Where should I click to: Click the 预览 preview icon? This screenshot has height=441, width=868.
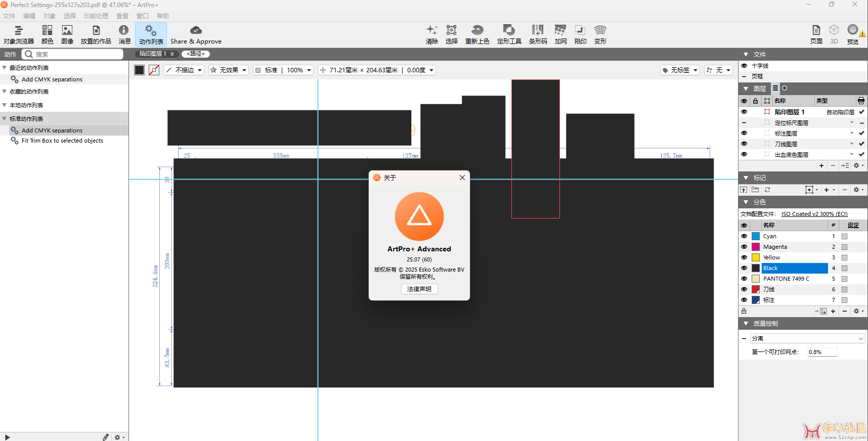(x=853, y=34)
